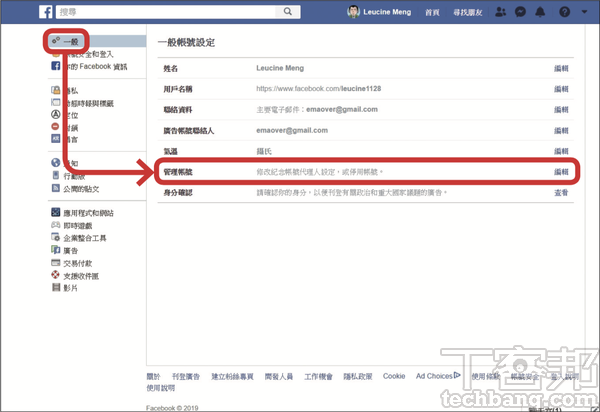Open 交易付款 payments card icon
The height and width of the screenshot is (412, 600).
click(56, 262)
